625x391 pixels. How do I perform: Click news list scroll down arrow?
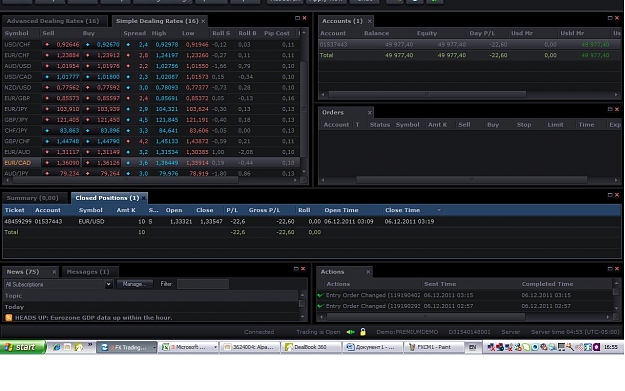(302, 317)
